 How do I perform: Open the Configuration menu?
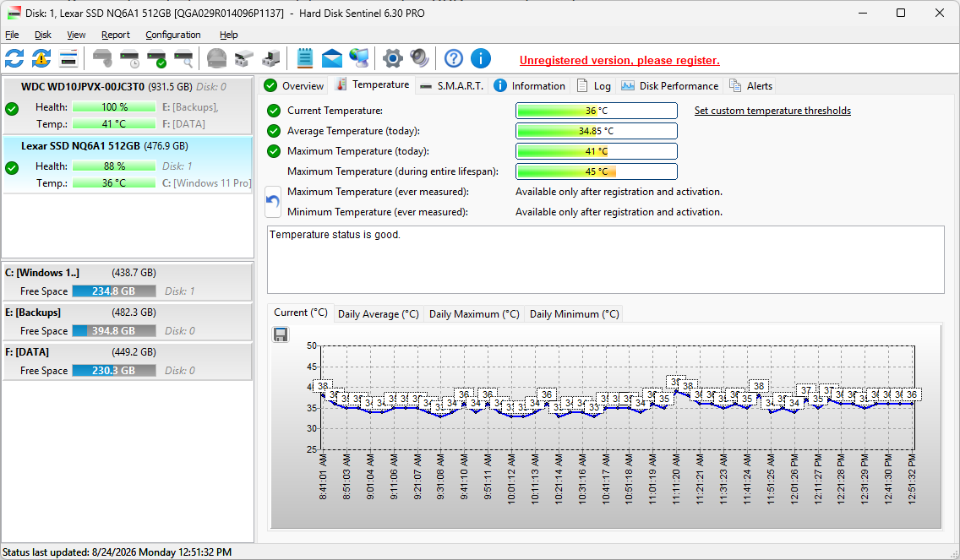(172, 35)
